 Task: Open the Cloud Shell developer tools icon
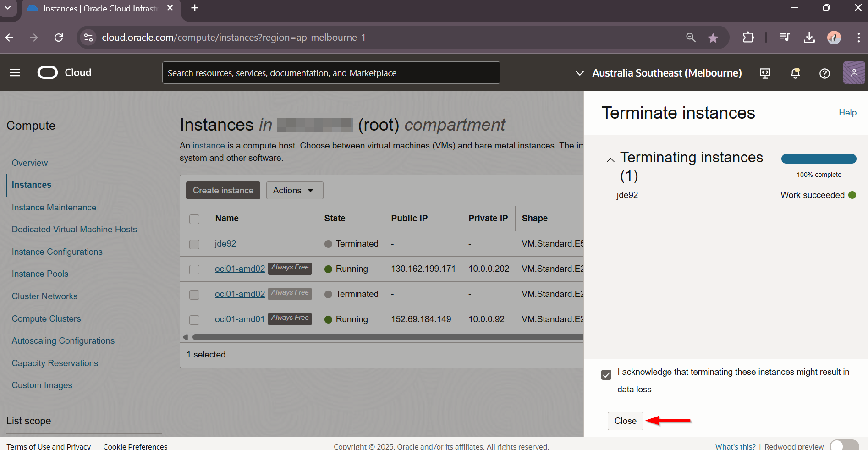click(x=765, y=73)
